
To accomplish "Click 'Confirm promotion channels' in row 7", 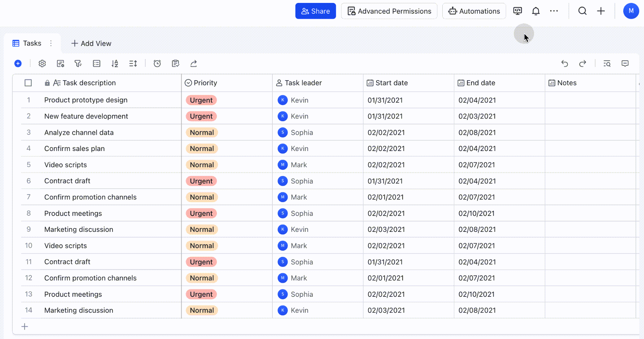I will point(90,197).
